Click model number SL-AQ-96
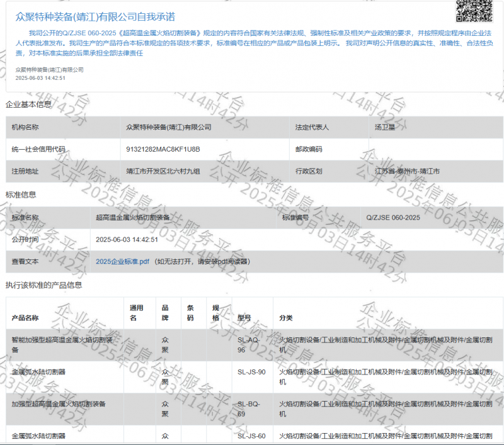Image resolution: width=504 pixels, height=445 pixels. tap(248, 345)
